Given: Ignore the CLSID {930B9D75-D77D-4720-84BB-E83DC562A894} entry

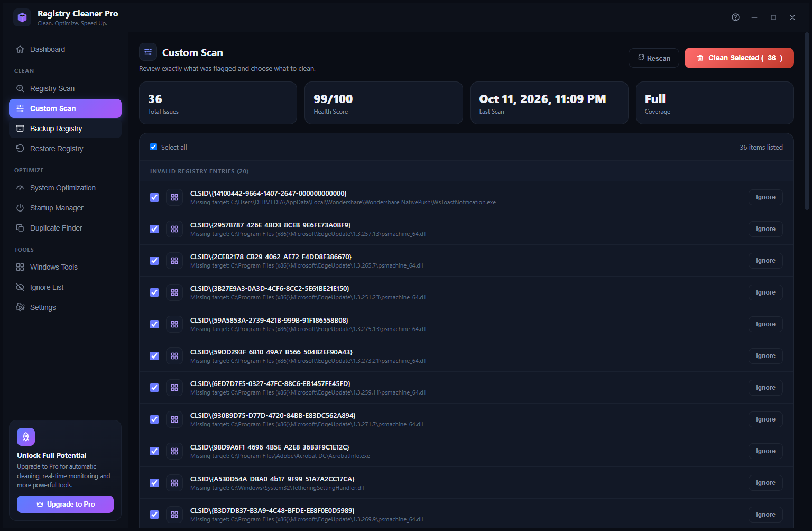Looking at the screenshot, I should (765, 419).
